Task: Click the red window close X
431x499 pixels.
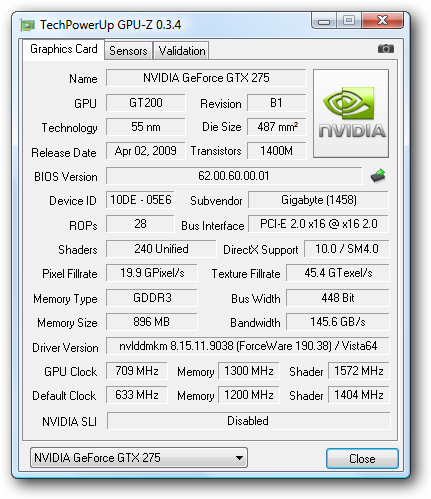Action: [x=382, y=21]
